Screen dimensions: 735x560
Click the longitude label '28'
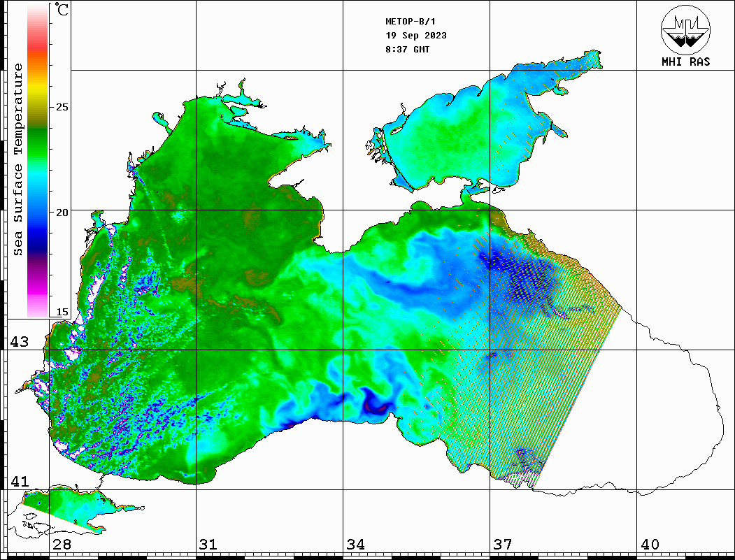62,545
